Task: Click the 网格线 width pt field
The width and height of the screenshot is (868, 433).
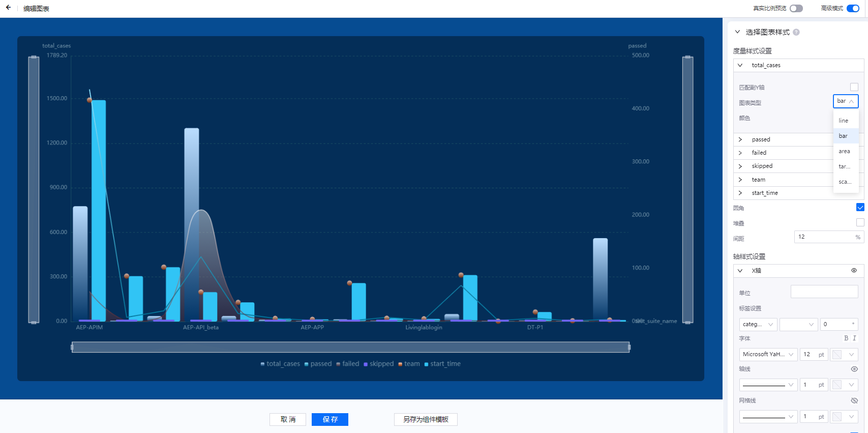Action: point(814,417)
